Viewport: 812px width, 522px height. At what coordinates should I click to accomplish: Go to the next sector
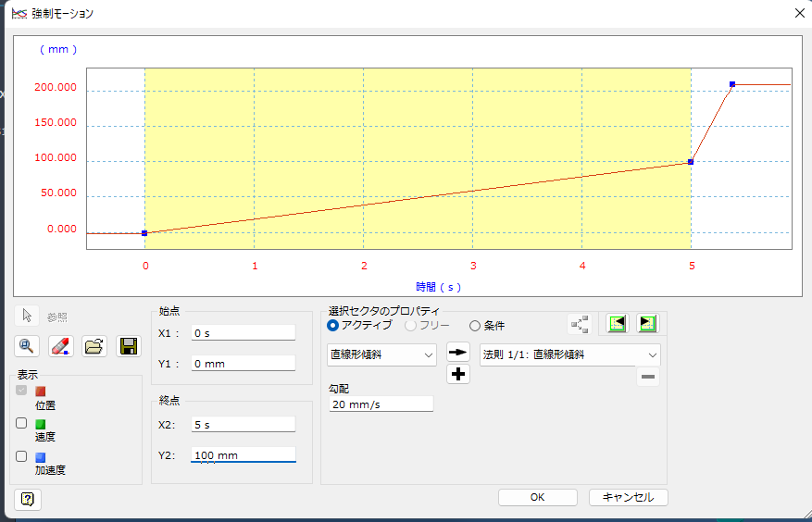click(647, 323)
